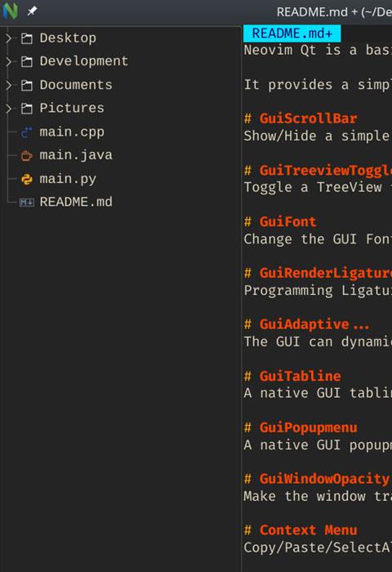Click the GuiScrollBar heading in the editor
This screenshot has height=572, width=392.
click(x=308, y=118)
